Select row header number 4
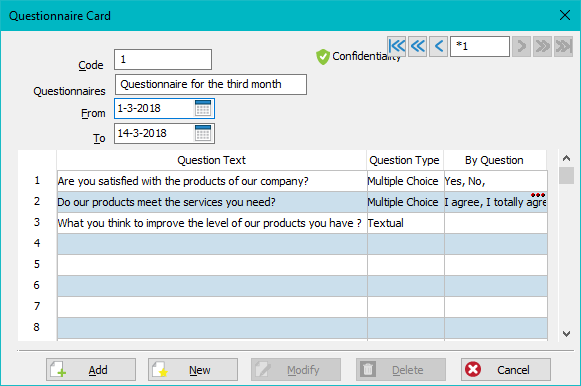Image resolution: width=581 pixels, height=386 pixels. pyautogui.click(x=37, y=243)
